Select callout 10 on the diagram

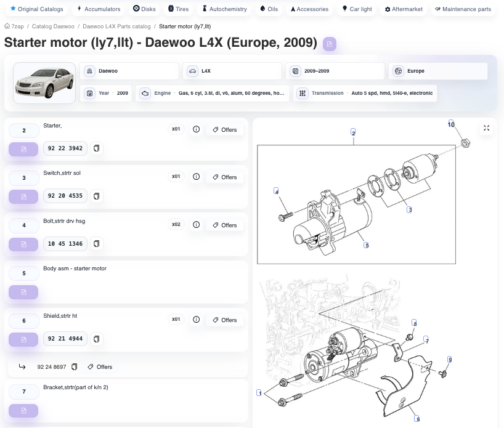451,124
